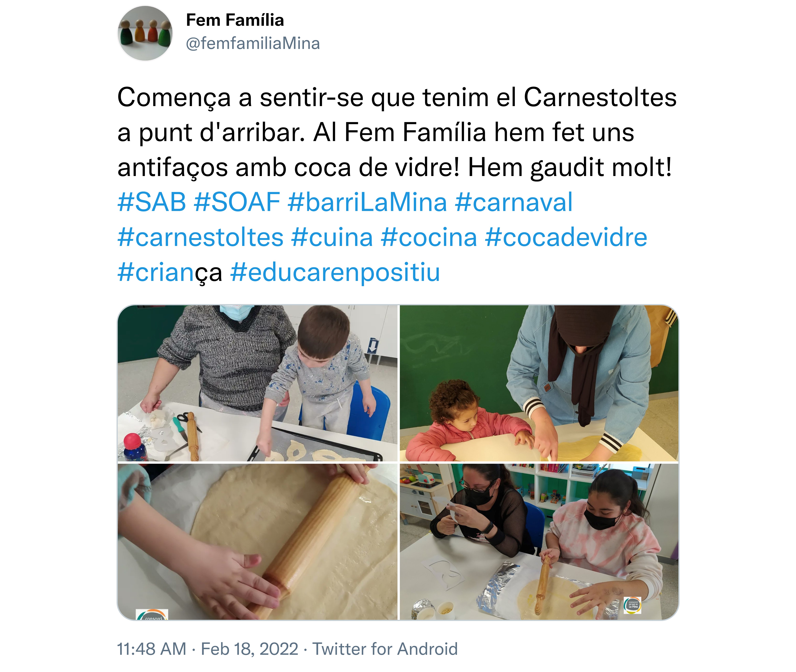796x672 pixels.
Task: Follow the #barriLaMina hashtag link
Action: pyautogui.click(x=367, y=202)
